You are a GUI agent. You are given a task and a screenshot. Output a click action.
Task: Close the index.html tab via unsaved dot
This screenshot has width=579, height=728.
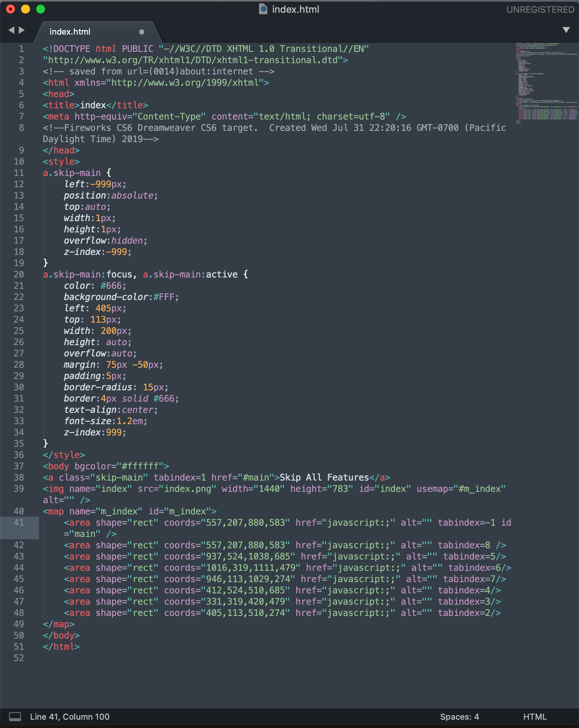coord(142,32)
